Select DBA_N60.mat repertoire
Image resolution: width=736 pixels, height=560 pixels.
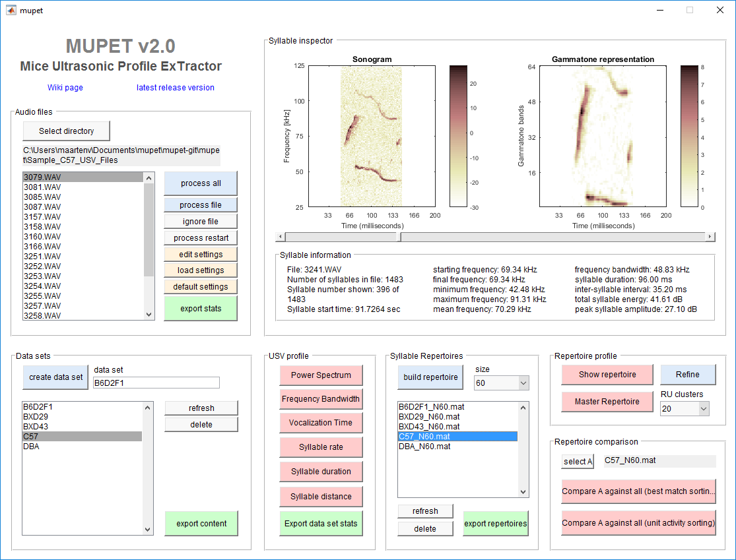(x=457, y=446)
